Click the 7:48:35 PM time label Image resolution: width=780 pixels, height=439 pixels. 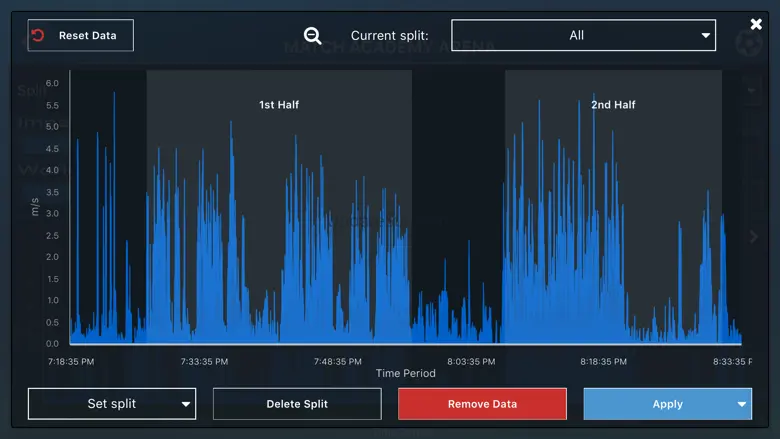coord(337,361)
